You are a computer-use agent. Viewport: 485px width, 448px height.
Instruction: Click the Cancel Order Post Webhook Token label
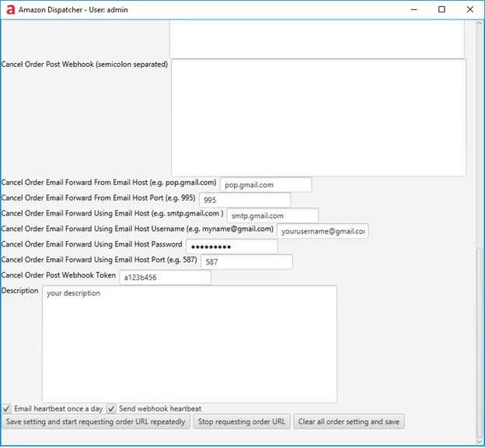58,275
